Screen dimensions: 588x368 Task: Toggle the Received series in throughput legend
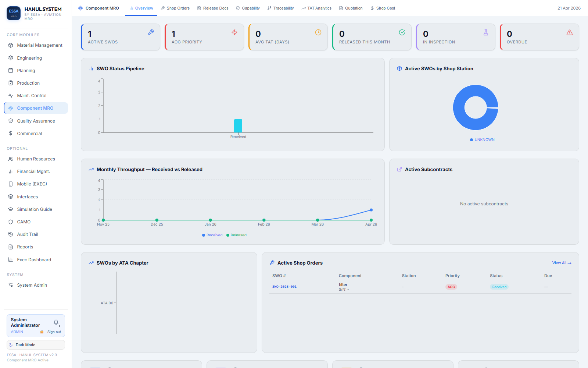pyautogui.click(x=212, y=235)
